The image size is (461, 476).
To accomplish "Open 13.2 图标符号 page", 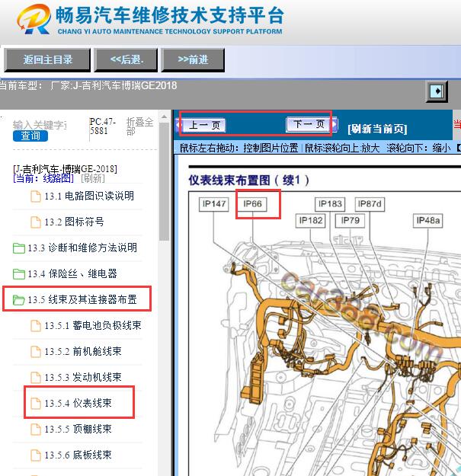I will pos(74,222).
